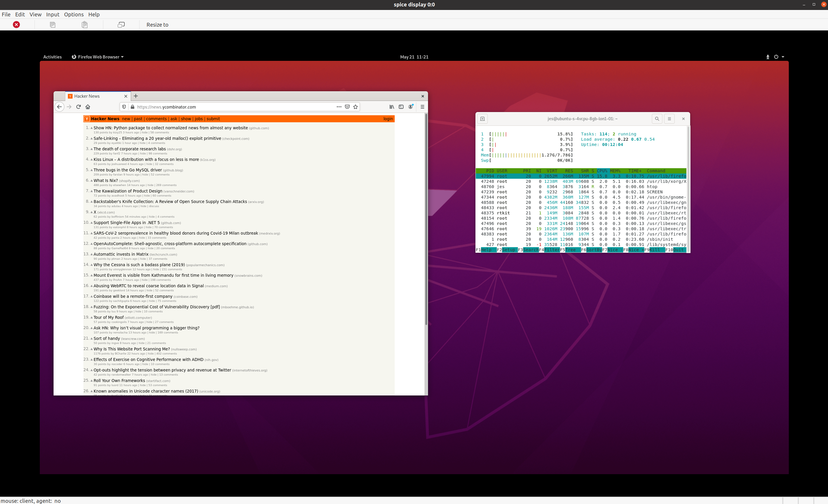The height and width of the screenshot is (504, 828).
Task: Open the Firefox library icon
Action: (391, 107)
